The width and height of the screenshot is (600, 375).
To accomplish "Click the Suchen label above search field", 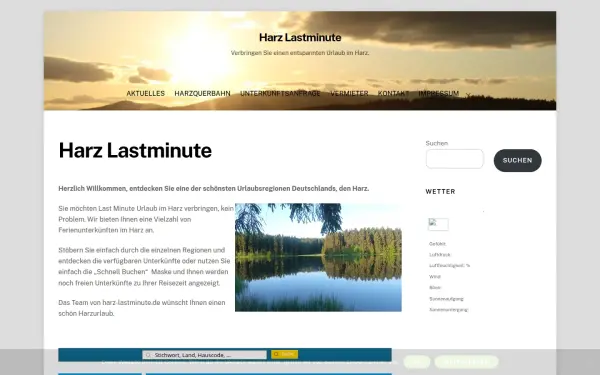I will [x=437, y=143].
